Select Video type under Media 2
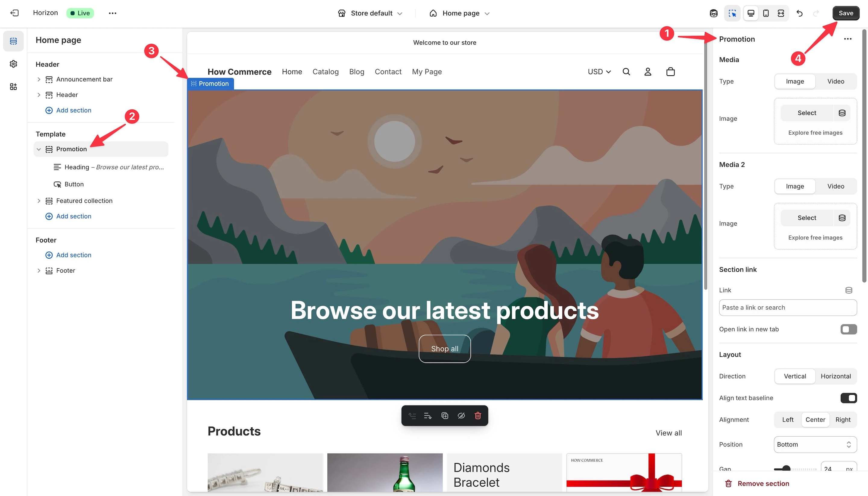Image resolution: width=868 pixels, height=496 pixels. pos(836,186)
